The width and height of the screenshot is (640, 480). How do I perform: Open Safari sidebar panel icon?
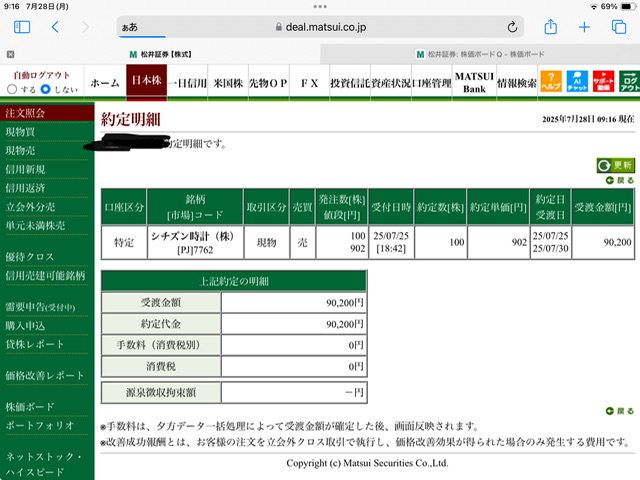pos(22,27)
